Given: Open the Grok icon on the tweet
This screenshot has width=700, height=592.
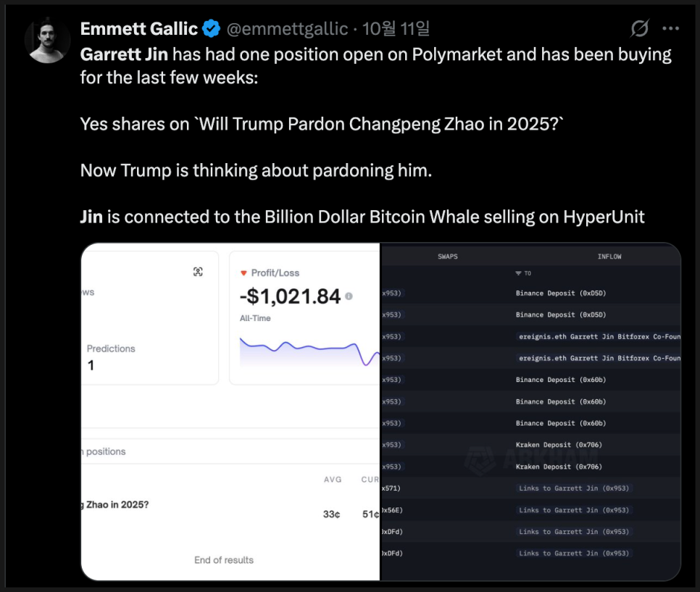Looking at the screenshot, I should coord(639,29).
